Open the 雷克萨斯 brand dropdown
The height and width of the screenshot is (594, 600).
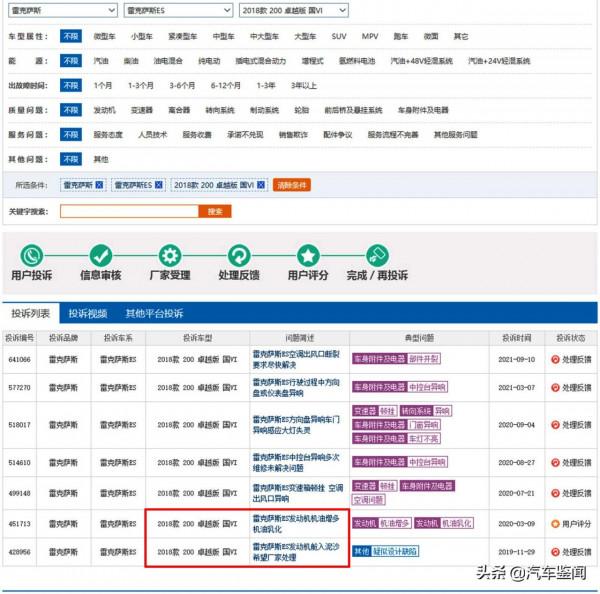point(63,10)
